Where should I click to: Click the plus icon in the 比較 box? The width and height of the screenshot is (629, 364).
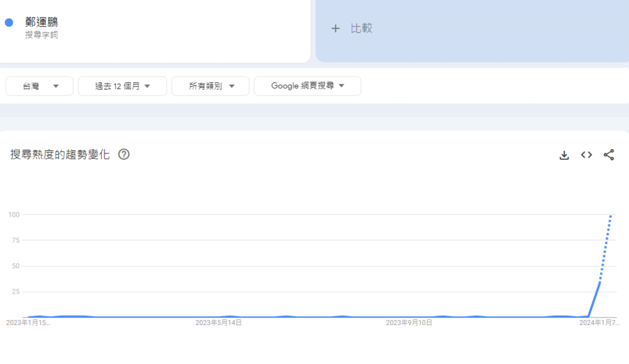(x=335, y=28)
